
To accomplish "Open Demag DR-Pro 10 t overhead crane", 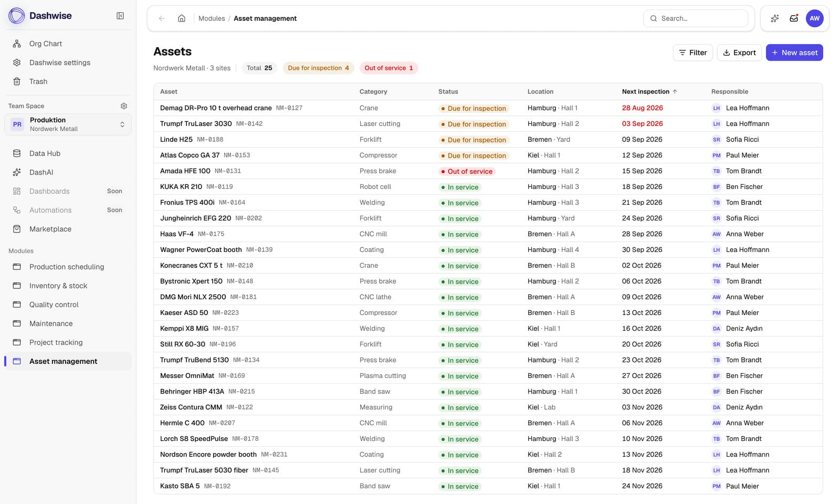I will coord(216,108).
